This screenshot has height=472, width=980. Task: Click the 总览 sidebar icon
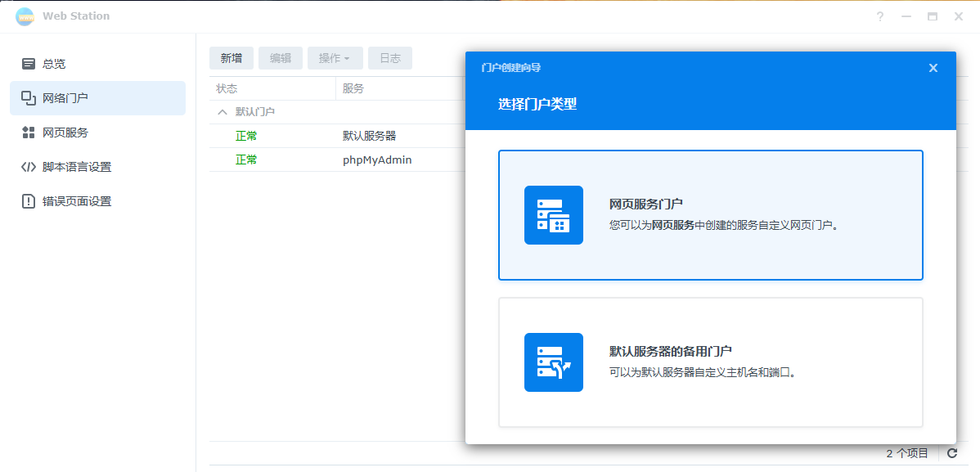28,64
